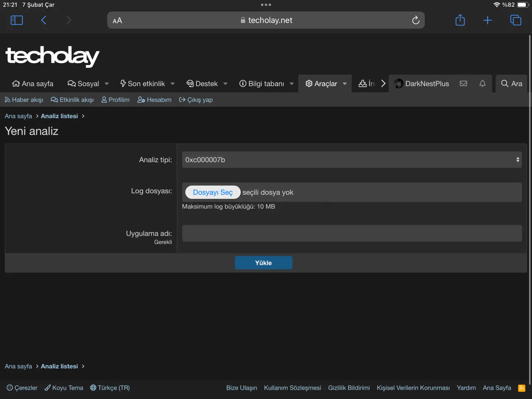532x399 pixels.
Task: Open Türkçe (TR) language chooser
Action: [x=110, y=388]
